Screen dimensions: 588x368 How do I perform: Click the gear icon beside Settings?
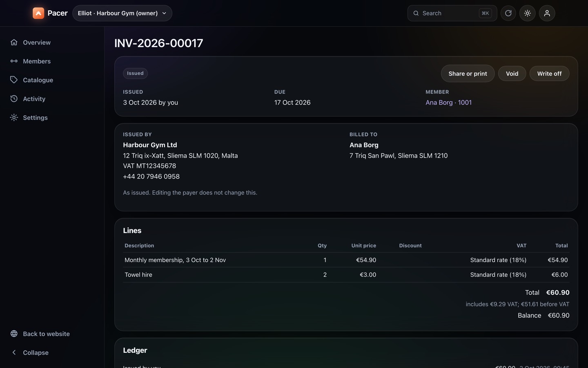coord(14,118)
